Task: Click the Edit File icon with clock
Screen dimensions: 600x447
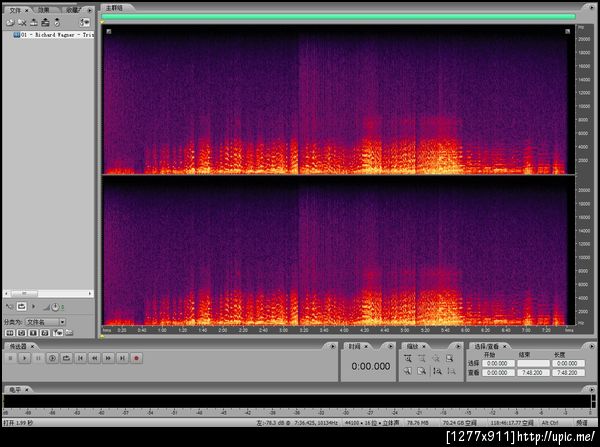Action: (57, 23)
